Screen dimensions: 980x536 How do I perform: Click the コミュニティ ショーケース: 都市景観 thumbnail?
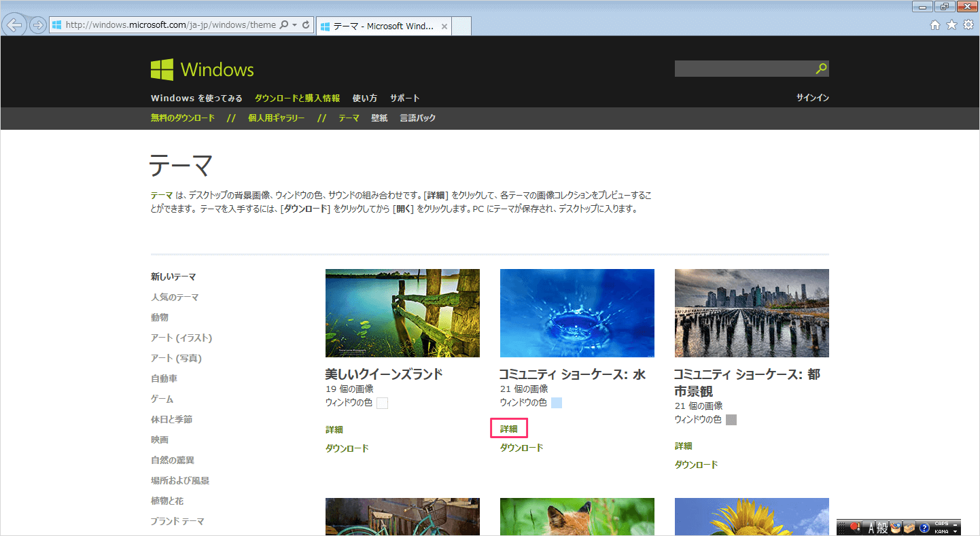752,313
